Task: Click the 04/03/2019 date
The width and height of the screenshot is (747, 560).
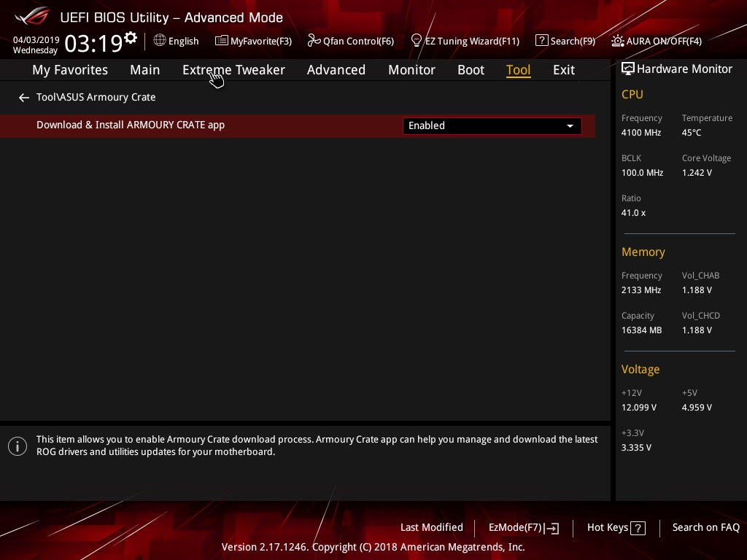Action: click(36, 40)
